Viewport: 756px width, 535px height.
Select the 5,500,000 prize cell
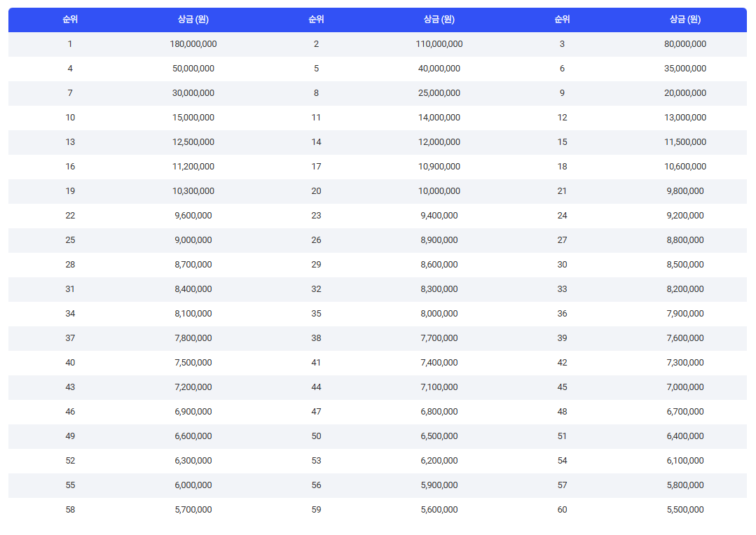click(685, 510)
